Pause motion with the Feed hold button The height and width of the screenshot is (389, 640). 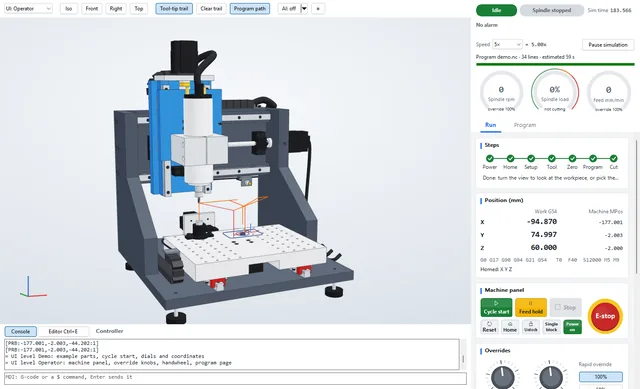coord(531,307)
